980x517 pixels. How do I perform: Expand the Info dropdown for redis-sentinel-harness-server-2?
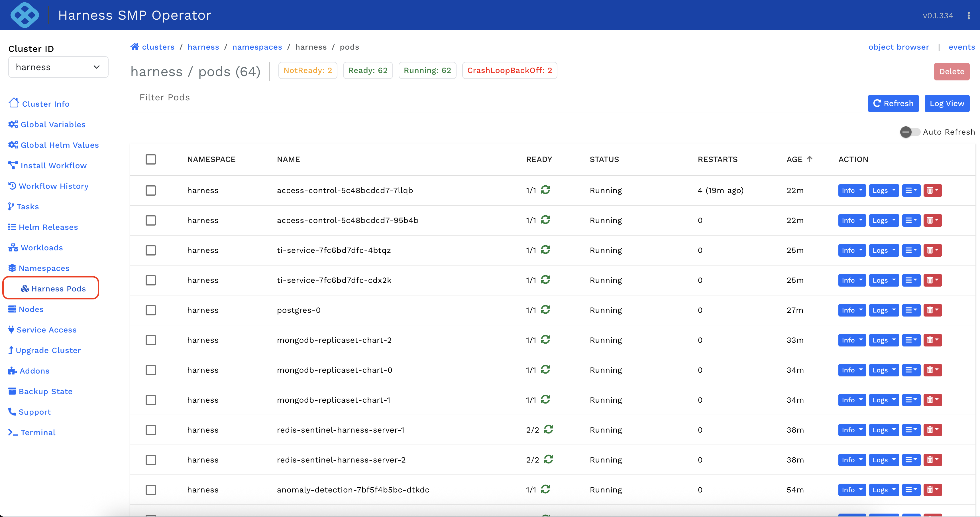pyautogui.click(x=852, y=460)
